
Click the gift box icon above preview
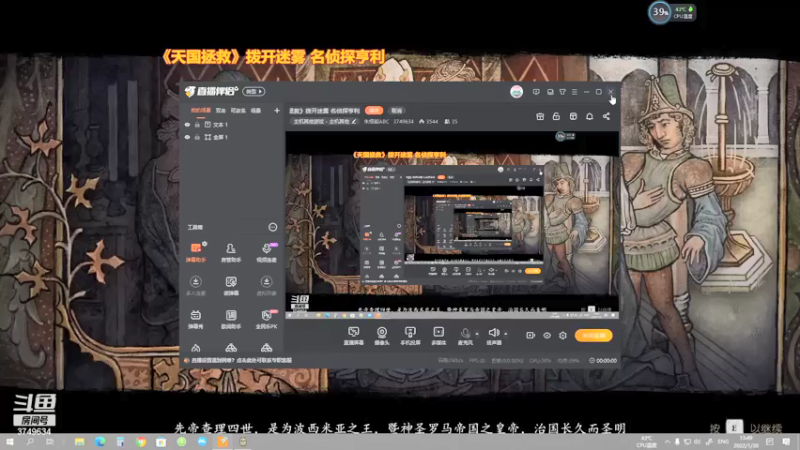tap(540, 116)
